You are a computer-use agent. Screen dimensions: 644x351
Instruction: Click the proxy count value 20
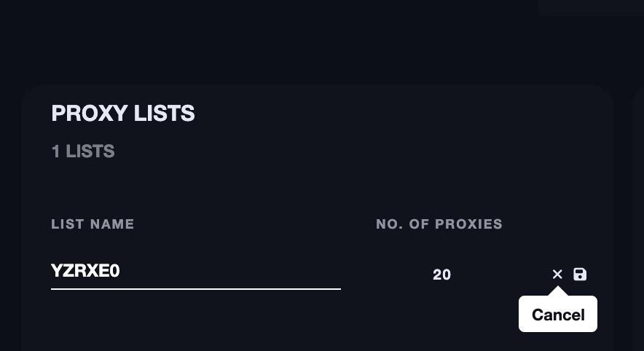pyautogui.click(x=441, y=275)
